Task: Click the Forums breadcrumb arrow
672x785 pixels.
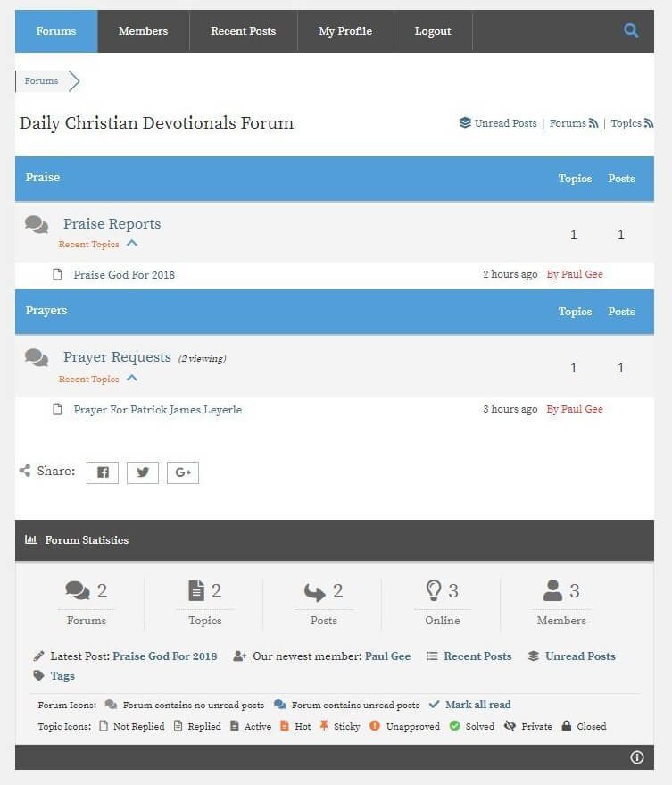Action: 74,81
